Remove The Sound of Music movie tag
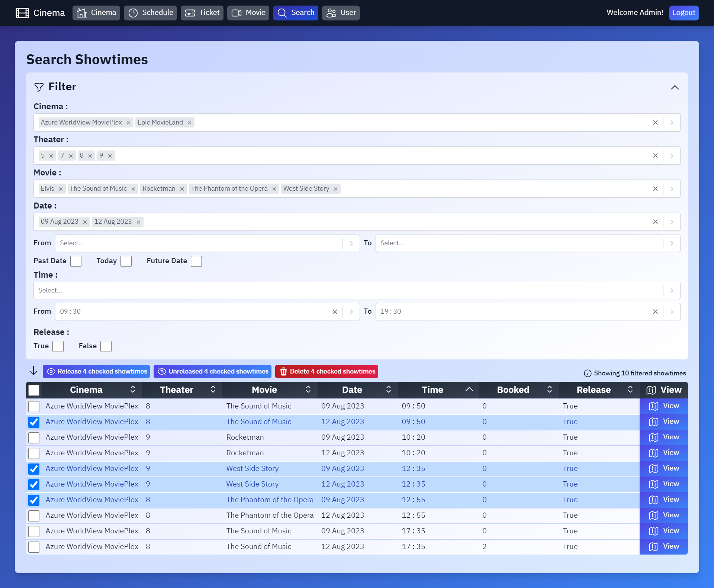 (x=133, y=189)
